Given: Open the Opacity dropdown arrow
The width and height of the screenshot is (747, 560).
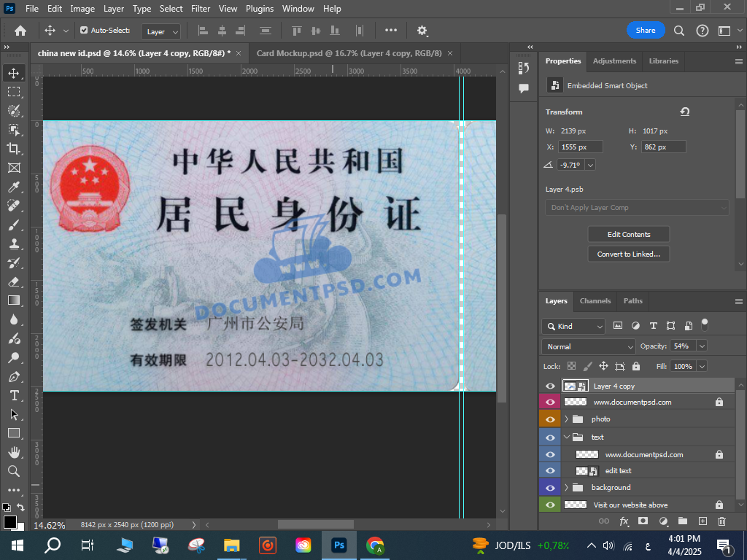Looking at the screenshot, I should pos(702,346).
